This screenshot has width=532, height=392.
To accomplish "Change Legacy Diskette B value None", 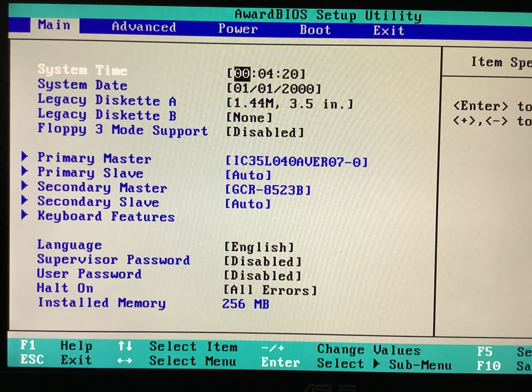I will click(x=249, y=118).
